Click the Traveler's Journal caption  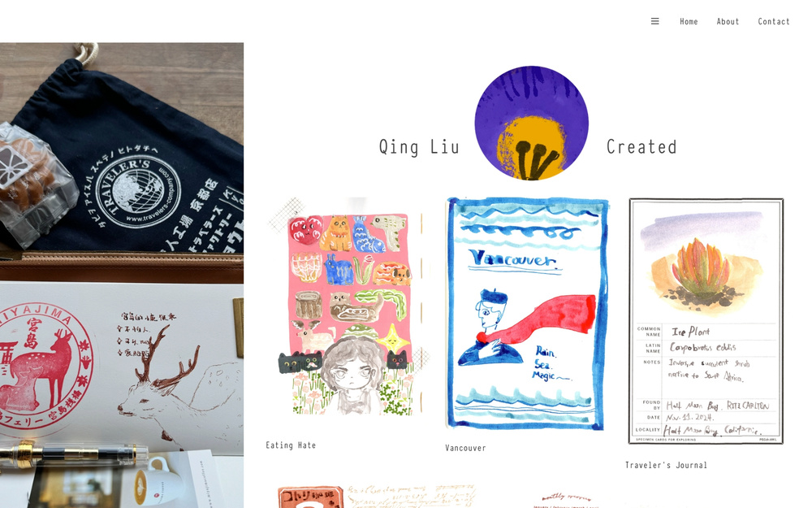pyautogui.click(x=666, y=465)
